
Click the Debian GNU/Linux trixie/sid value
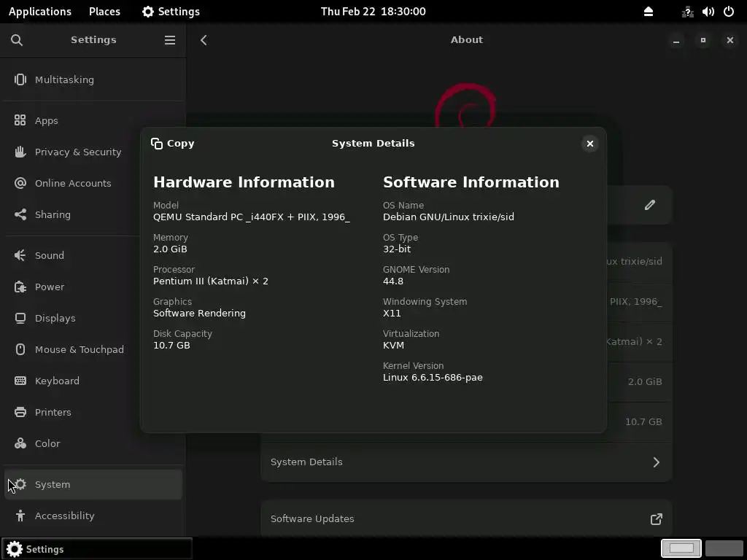click(449, 217)
